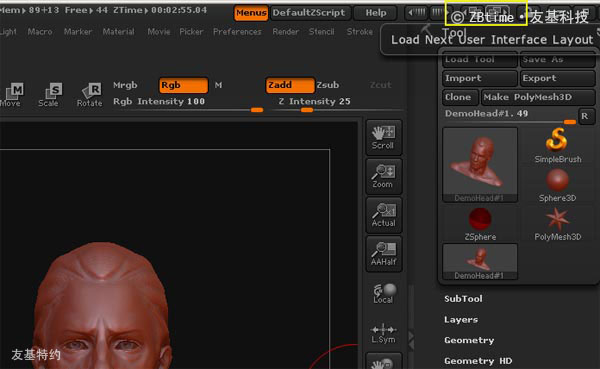Toggle the Menus button
Image resolution: width=600 pixels, height=369 pixels.
(251, 13)
